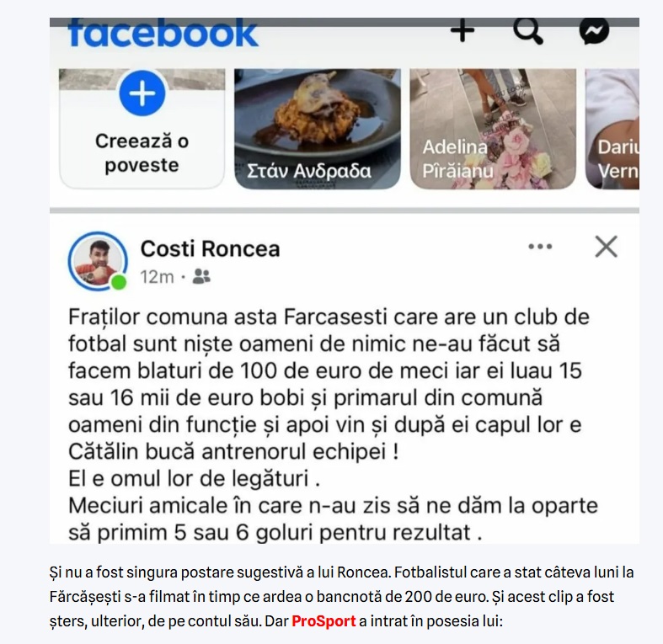This screenshot has width=663, height=644.
Task: Click the Facebook logo
Action: tap(163, 33)
